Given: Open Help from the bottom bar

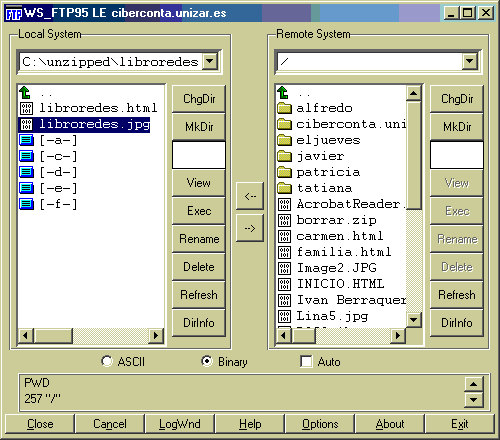Looking at the screenshot, I should (x=250, y=424).
